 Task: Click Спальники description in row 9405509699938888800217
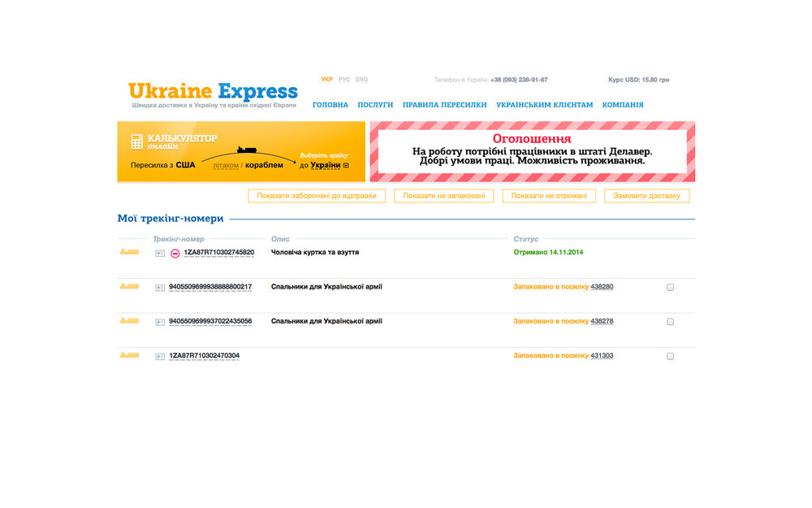(x=326, y=287)
